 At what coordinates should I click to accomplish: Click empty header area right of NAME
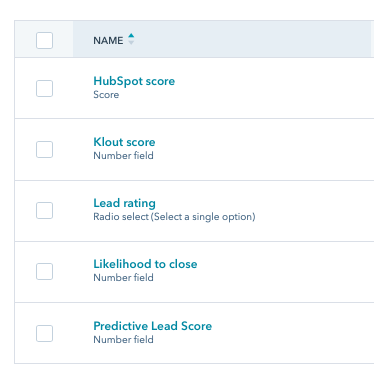(x=253, y=39)
